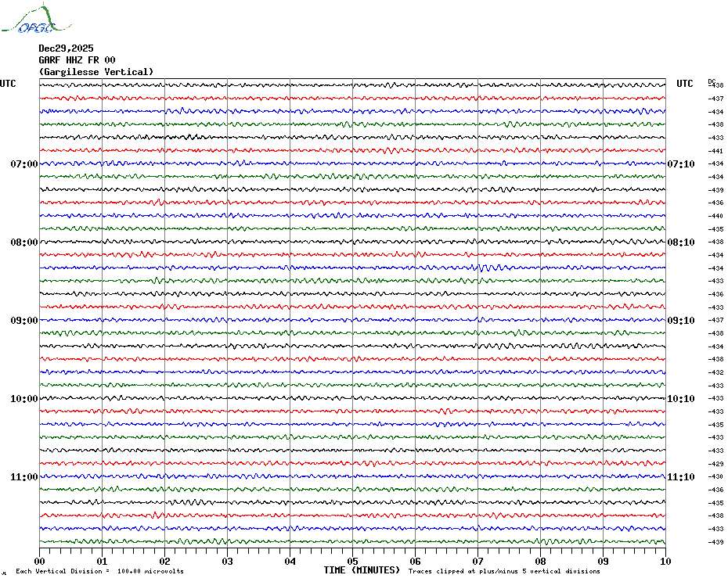Click the TIME (MINUTES) axis title
Image resolution: width=728 pixels, height=582 pixels.
pyautogui.click(x=362, y=570)
